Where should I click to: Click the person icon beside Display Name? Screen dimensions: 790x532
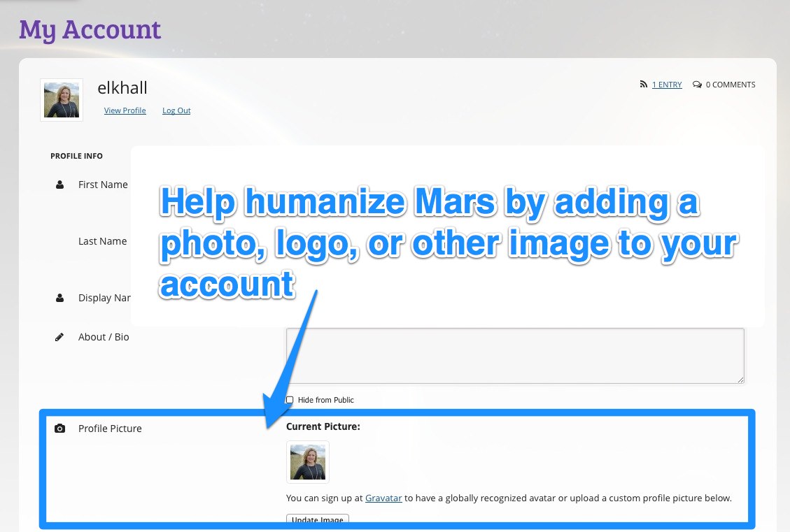(59, 298)
